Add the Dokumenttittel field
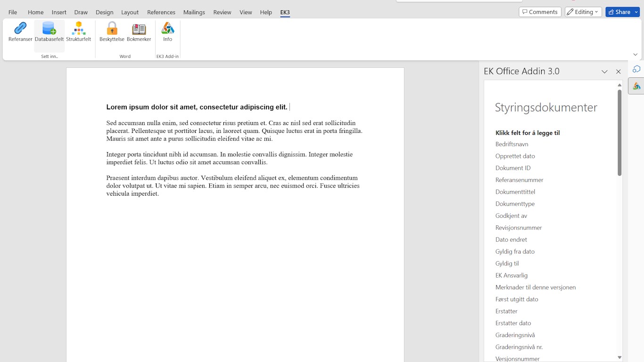 click(x=515, y=192)
